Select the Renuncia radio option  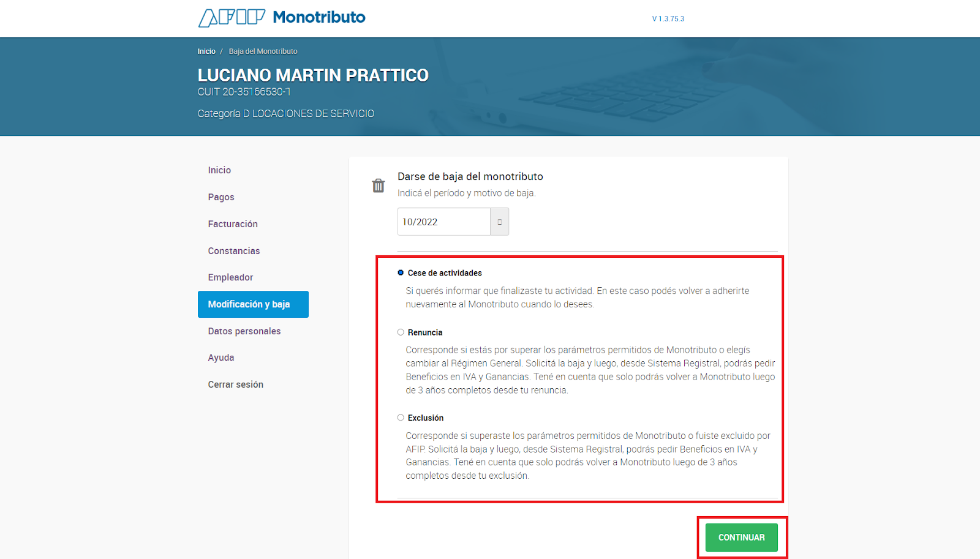[401, 332]
